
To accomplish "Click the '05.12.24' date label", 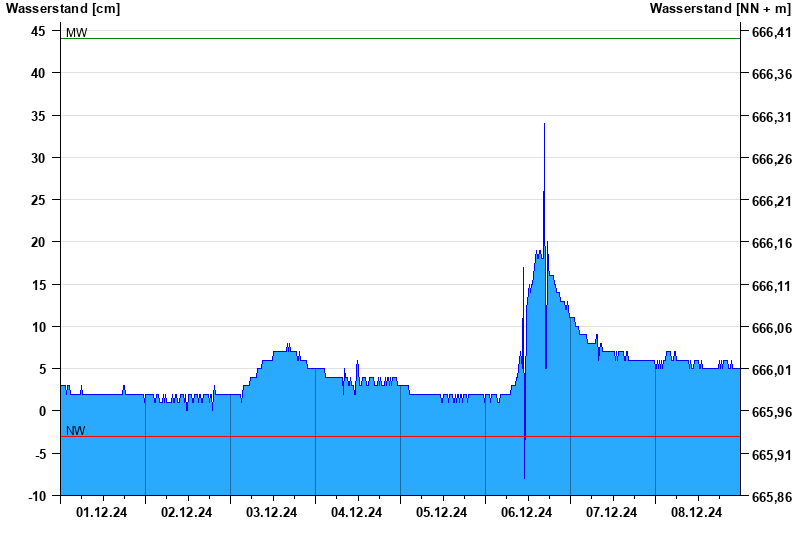I will 441,512.
